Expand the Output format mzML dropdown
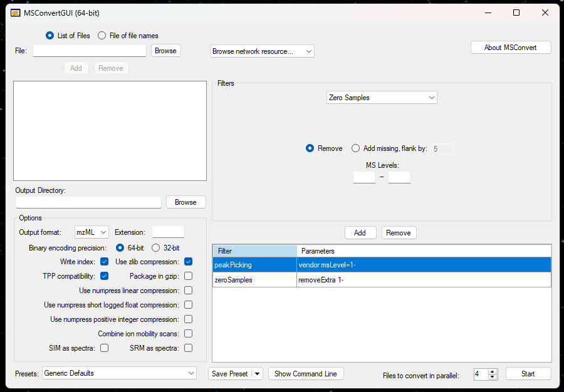 pyautogui.click(x=91, y=232)
